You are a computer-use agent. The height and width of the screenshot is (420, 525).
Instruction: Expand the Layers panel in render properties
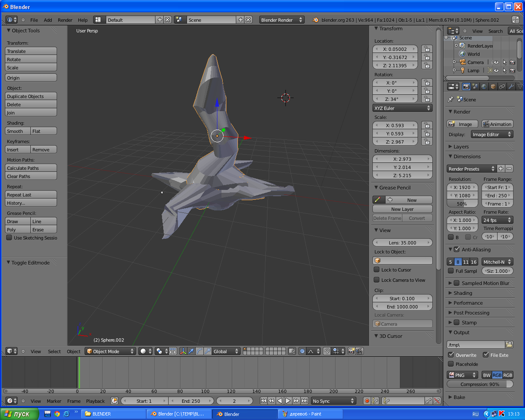(450, 146)
